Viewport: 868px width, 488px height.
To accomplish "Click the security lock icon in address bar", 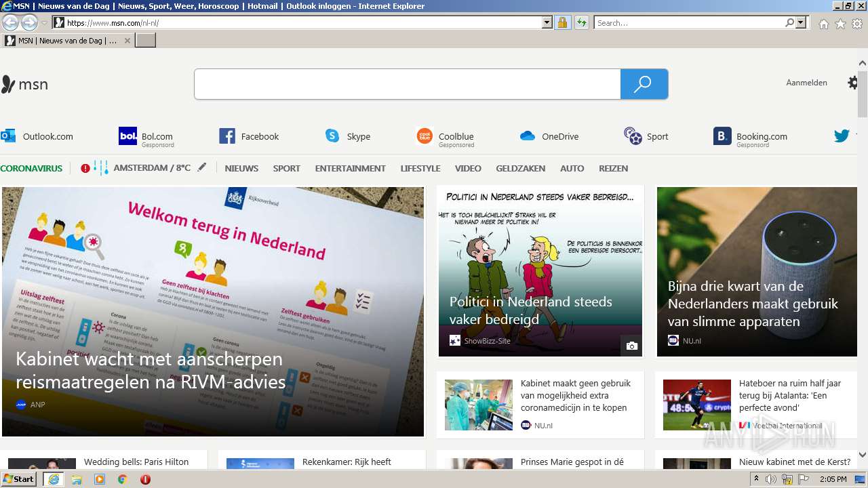I will 562,22.
